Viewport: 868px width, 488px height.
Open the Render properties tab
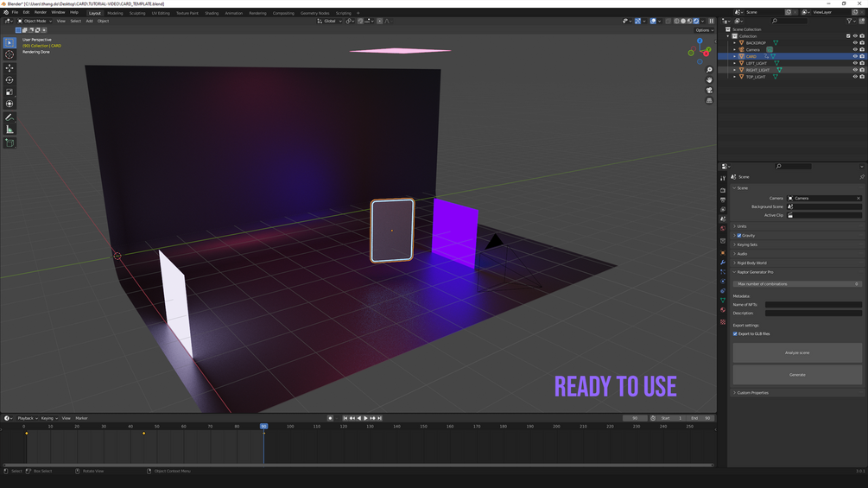click(x=723, y=190)
